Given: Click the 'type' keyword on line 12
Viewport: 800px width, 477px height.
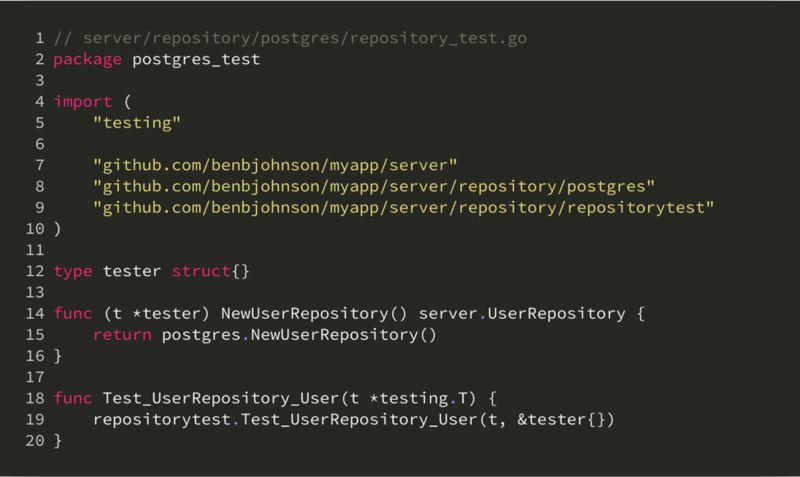Looking at the screenshot, I should [x=73, y=271].
